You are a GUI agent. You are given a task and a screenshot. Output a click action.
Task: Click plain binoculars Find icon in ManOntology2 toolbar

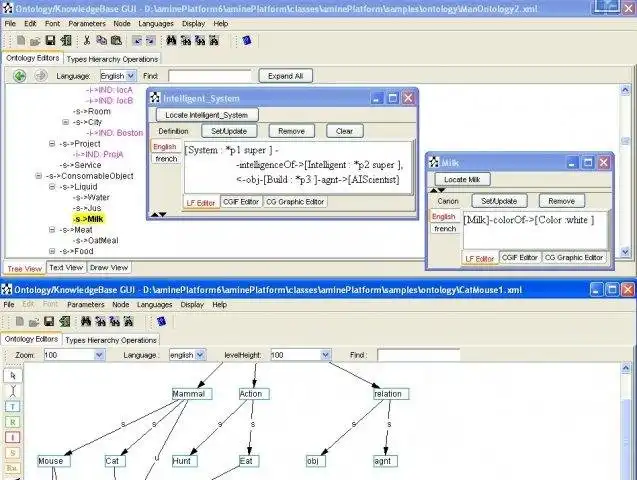[171, 40]
